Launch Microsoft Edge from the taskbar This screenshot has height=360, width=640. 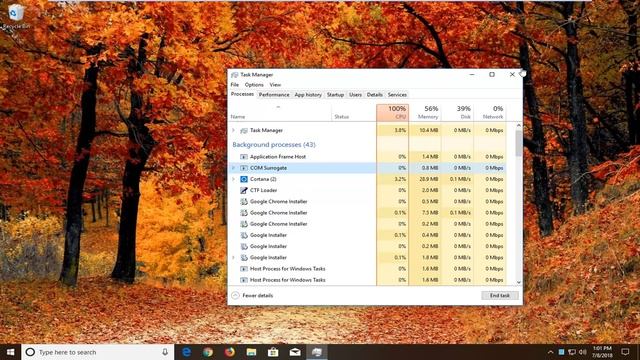(187, 352)
